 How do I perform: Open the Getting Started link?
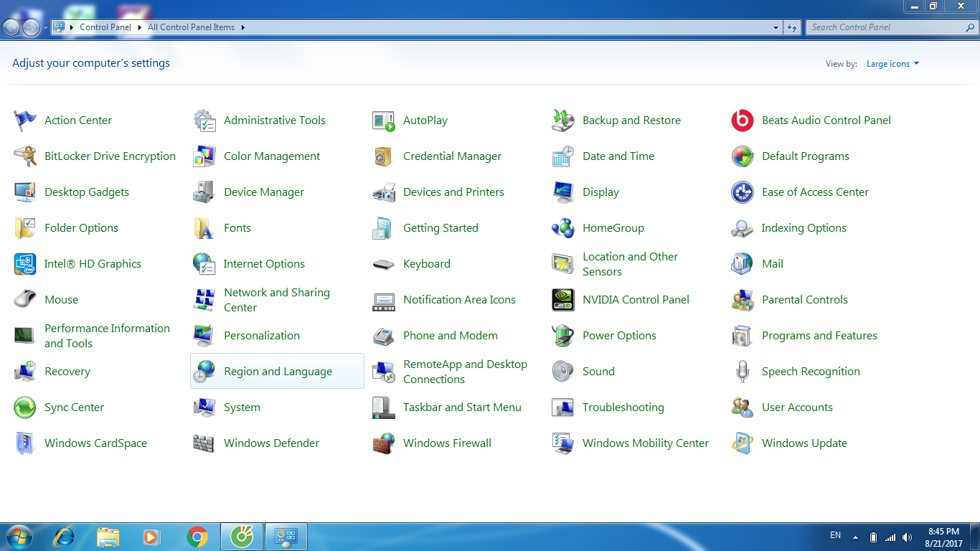coord(440,228)
